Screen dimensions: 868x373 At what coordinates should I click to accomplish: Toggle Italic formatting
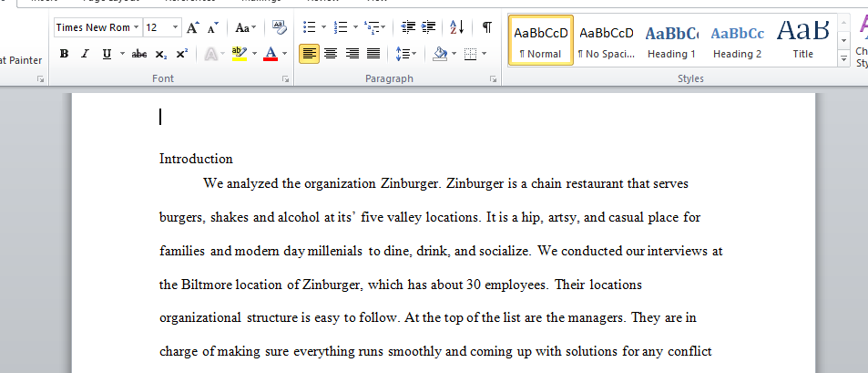[85, 54]
